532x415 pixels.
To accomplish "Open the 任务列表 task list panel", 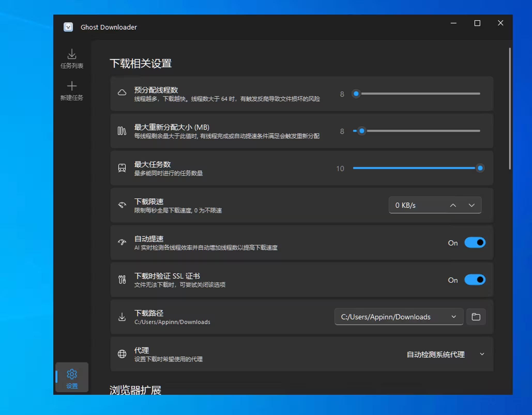I will click(72, 59).
